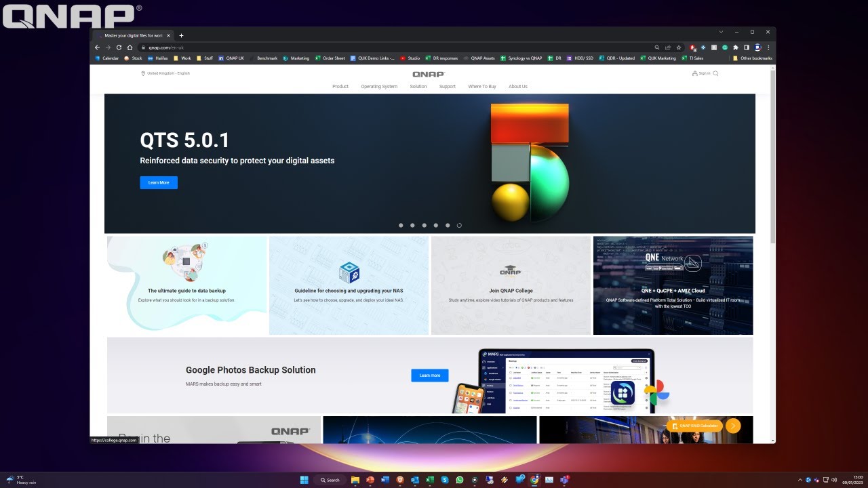Open WhatsApp from the taskbar

(460, 480)
